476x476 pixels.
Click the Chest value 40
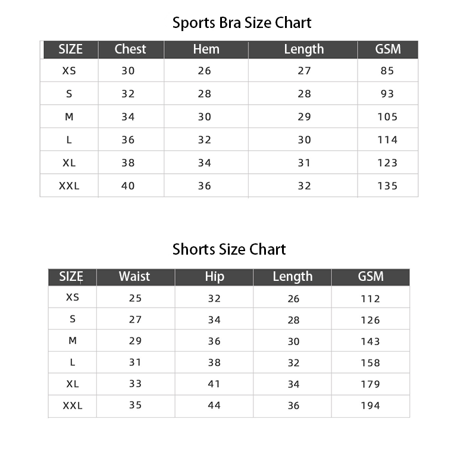(128, 186)
